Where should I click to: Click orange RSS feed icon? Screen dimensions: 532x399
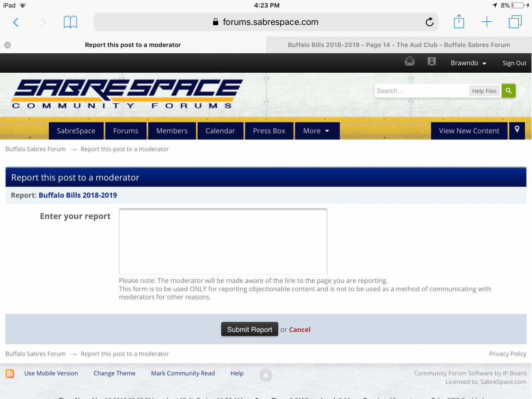[x=10, y=373]
